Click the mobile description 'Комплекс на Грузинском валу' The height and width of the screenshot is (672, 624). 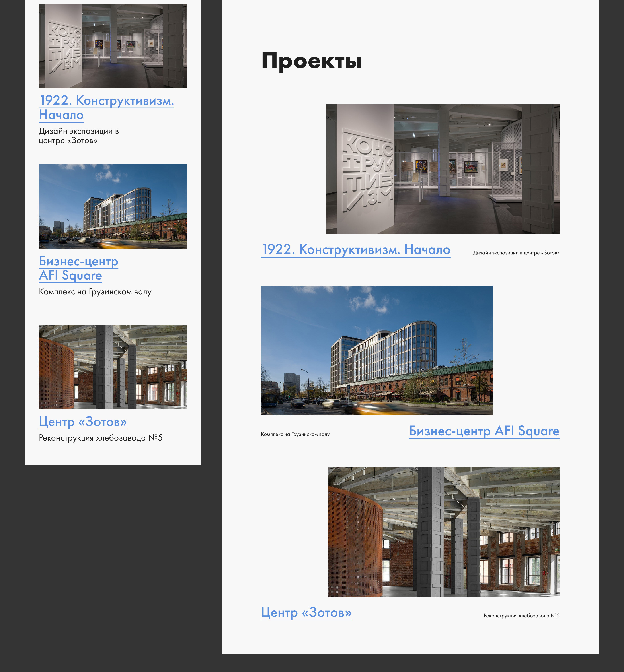(x=95, y=292)
